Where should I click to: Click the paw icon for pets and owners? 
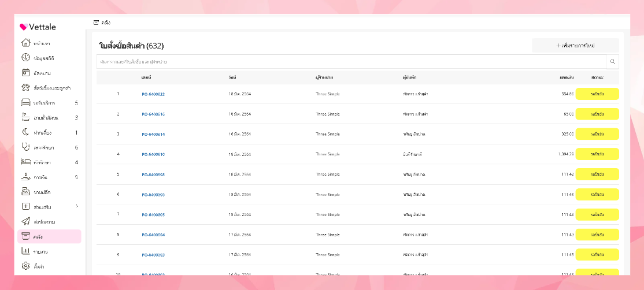[25, 88]
